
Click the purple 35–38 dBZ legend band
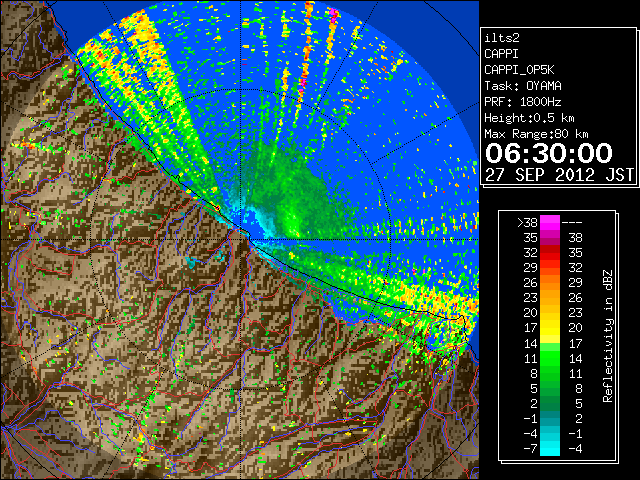tap(550, 238)
